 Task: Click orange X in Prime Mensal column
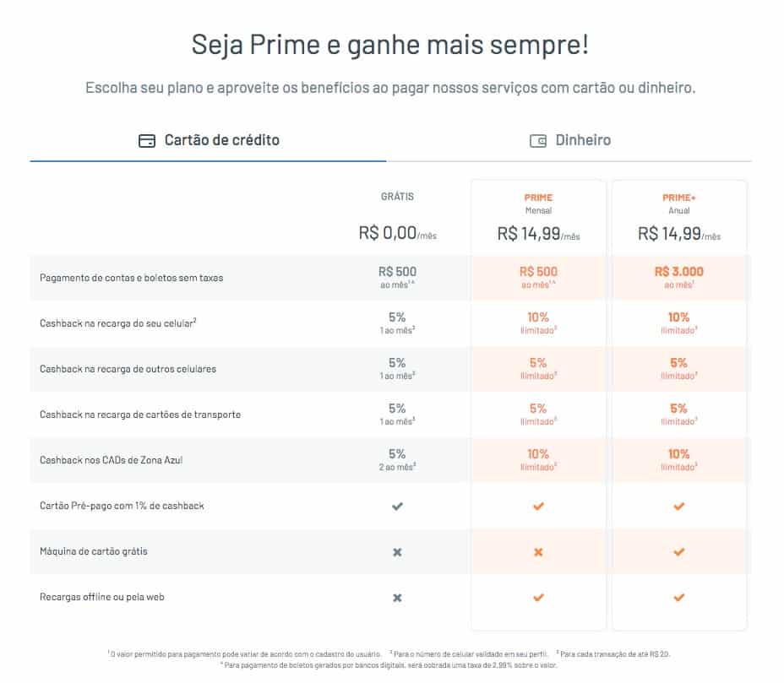[538, 552]
